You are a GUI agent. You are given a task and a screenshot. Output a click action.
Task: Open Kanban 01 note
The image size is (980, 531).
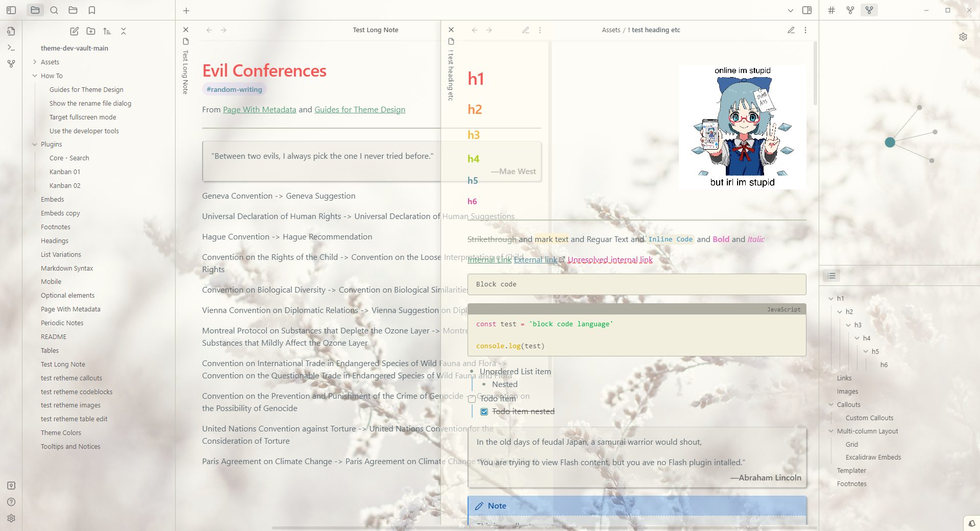(x=65, y=172)
